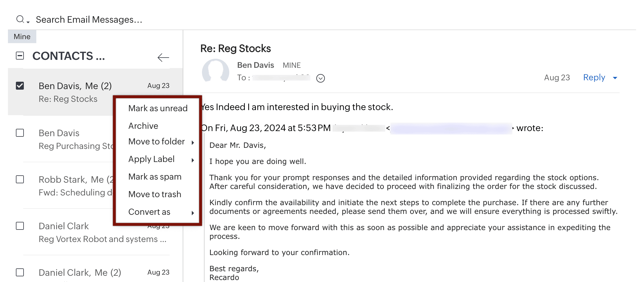Choose Mark as unread from menu
Image resolution: width=644 pixels, height=282 pixels.
pyautogui.click(x=158, y=108)
